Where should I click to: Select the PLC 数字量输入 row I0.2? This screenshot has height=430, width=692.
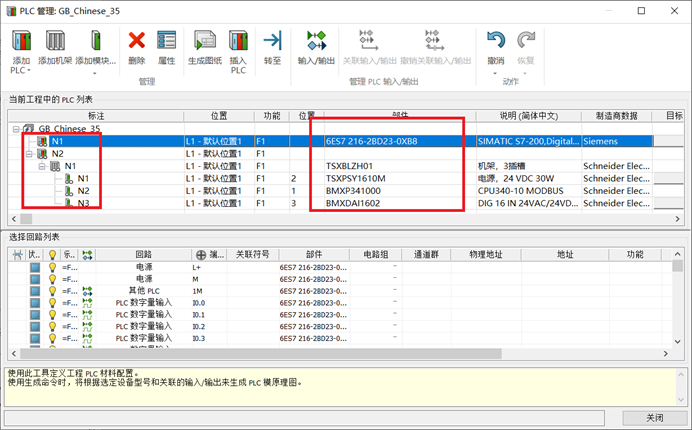[340, 327]
